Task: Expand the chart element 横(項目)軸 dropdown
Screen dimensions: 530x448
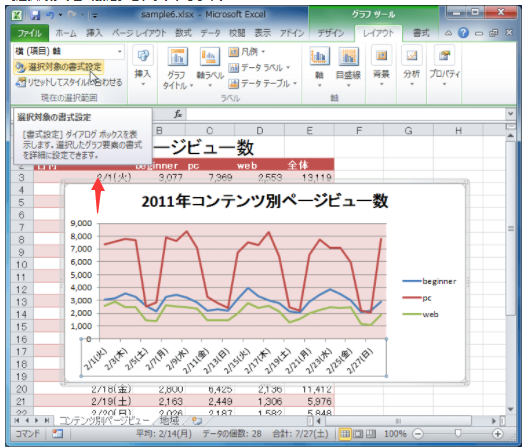Action: pyautogui.click(x=120, y=51)
